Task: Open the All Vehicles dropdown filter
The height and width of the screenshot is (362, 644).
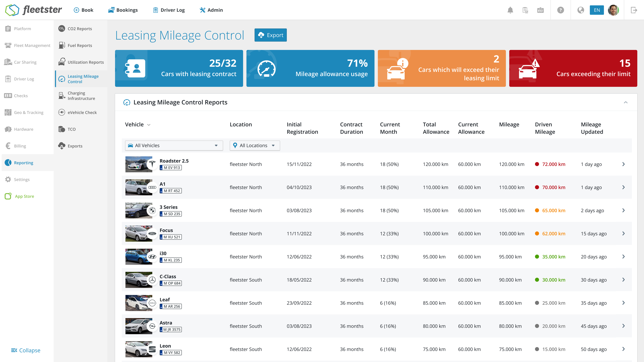Action: [x=174, y=145]
